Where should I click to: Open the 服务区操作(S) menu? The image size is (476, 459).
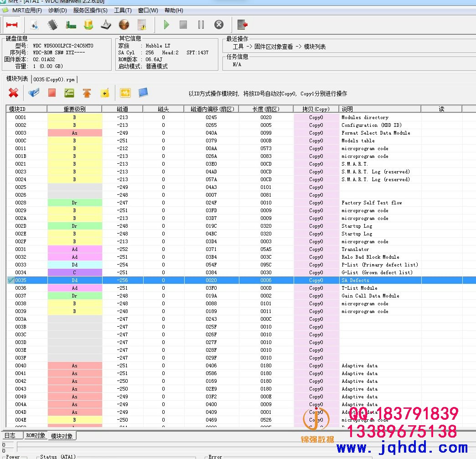tap(90, 10)
